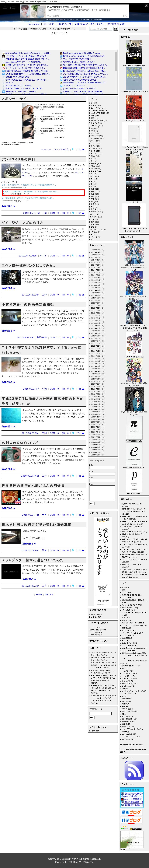The height and width of the screenshot is (868, 149).
Task: Open post title 世界各国の典型的な朝ごはんの画像集
Action: click(x=33, y=486)
